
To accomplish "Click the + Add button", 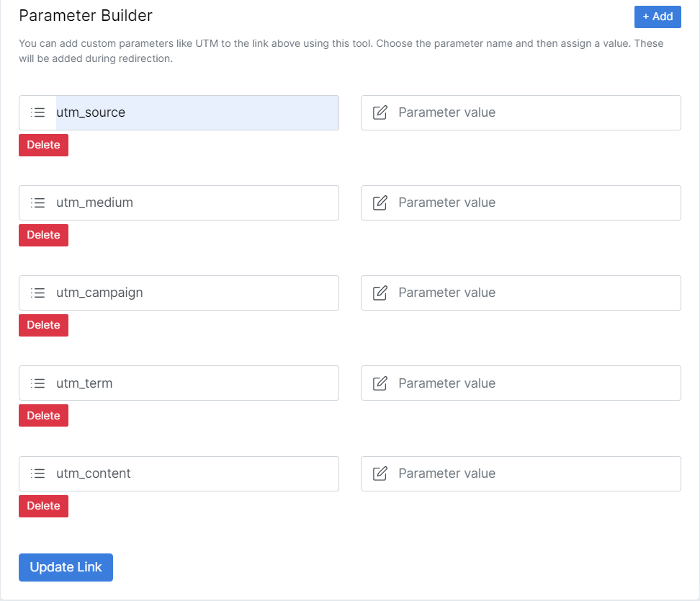I will 658,17.
